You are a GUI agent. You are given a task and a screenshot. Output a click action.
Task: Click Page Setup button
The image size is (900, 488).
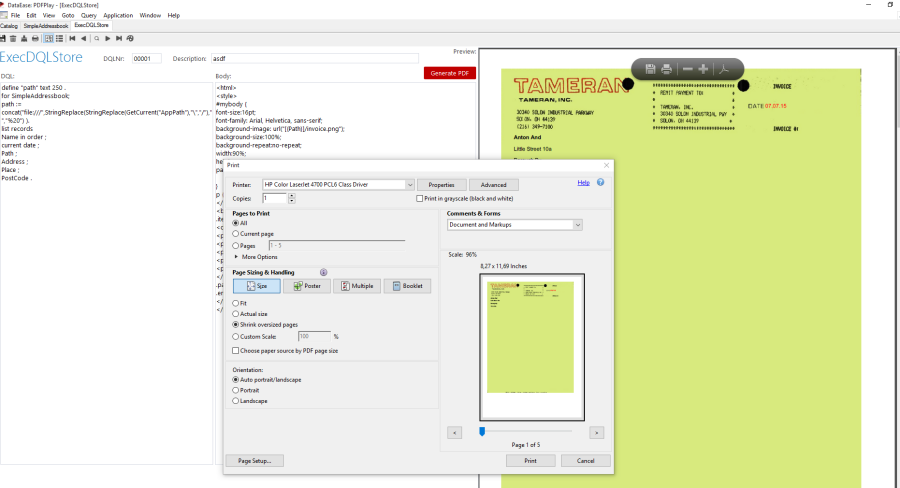pos(254,460)
